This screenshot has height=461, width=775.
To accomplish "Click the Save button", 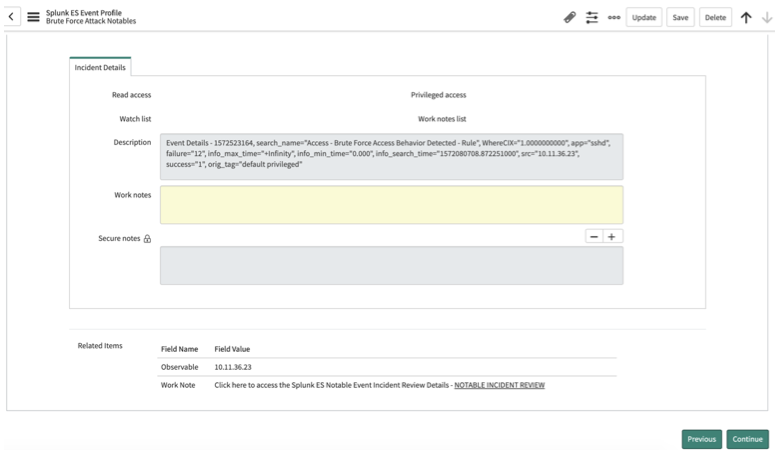I will (680, 17).
